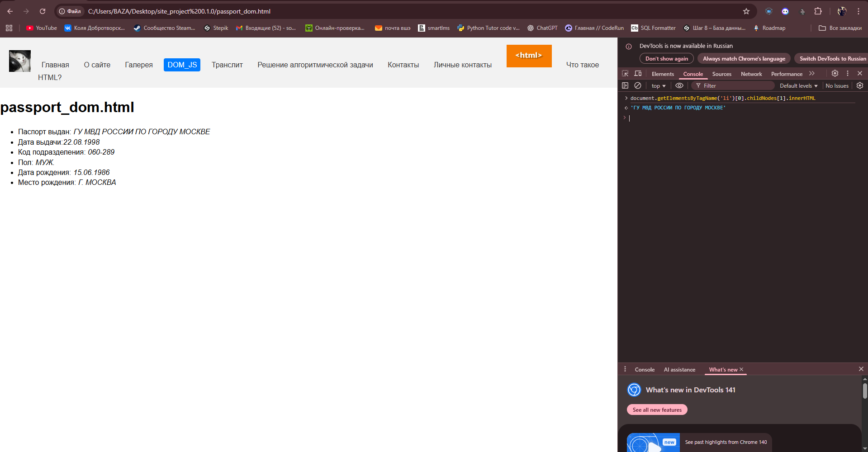Open the Chrome extensions puzzle icon

pos(818,11)
